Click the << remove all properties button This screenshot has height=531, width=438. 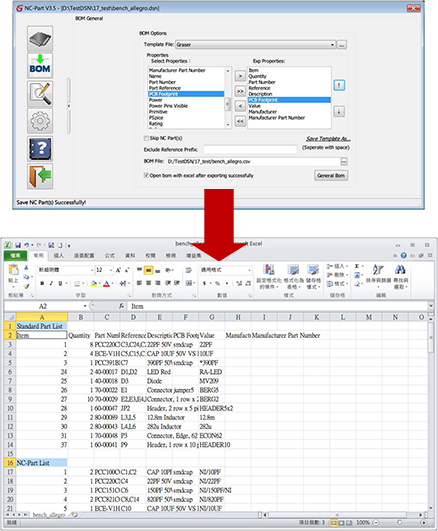pyautogui.click(x=240, y=121)
